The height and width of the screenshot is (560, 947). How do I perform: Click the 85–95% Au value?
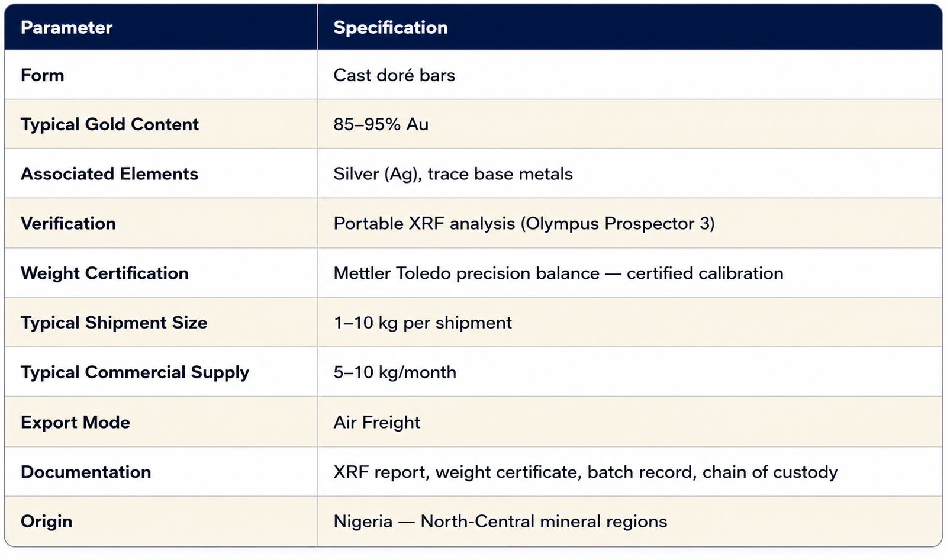click(381, 124)
